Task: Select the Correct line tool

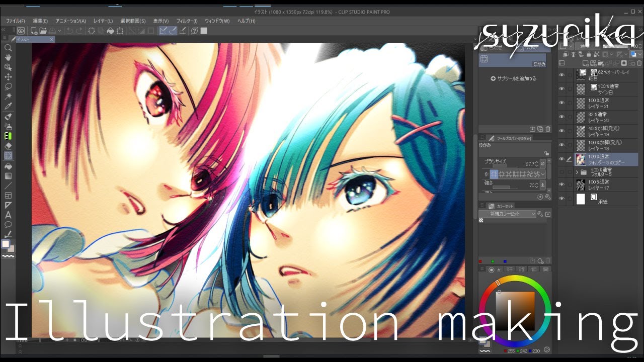Action: pos(8,234)
